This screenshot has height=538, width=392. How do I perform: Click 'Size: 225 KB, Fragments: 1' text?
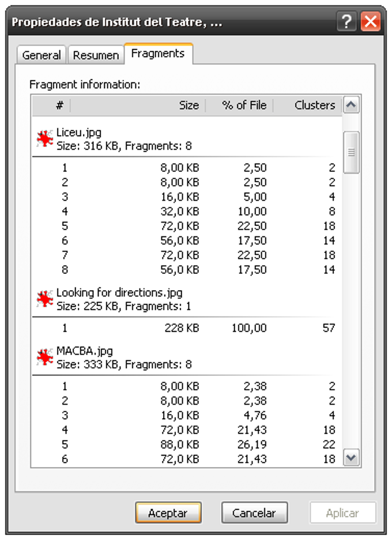point(124,306)
